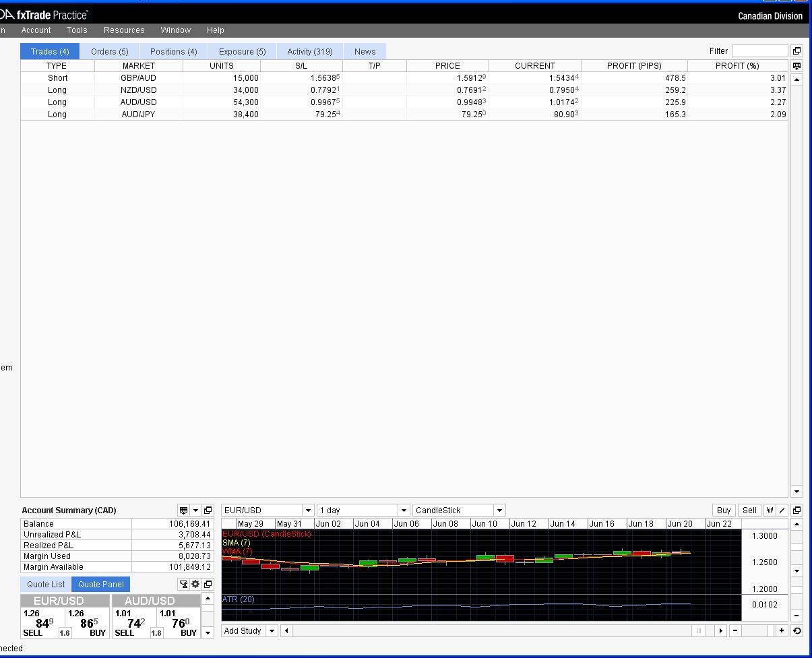
Task: Click the chart Buy button
Action: tap(724, 511)
